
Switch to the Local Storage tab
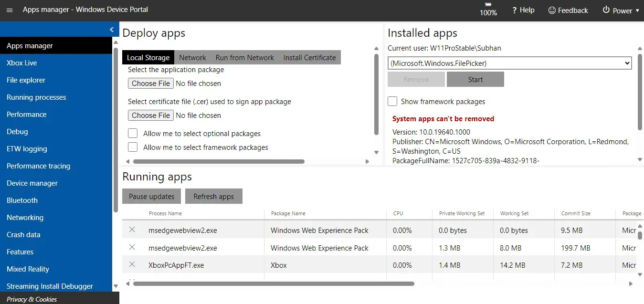click(148, 57)
